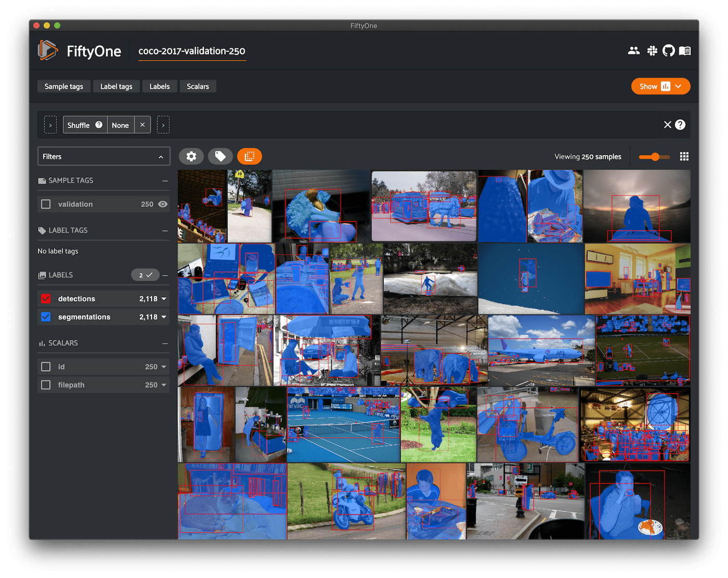Click the Shuffle stage help icon
The width and height of the screenshot is (728, 578).
(x=99, y=125)
